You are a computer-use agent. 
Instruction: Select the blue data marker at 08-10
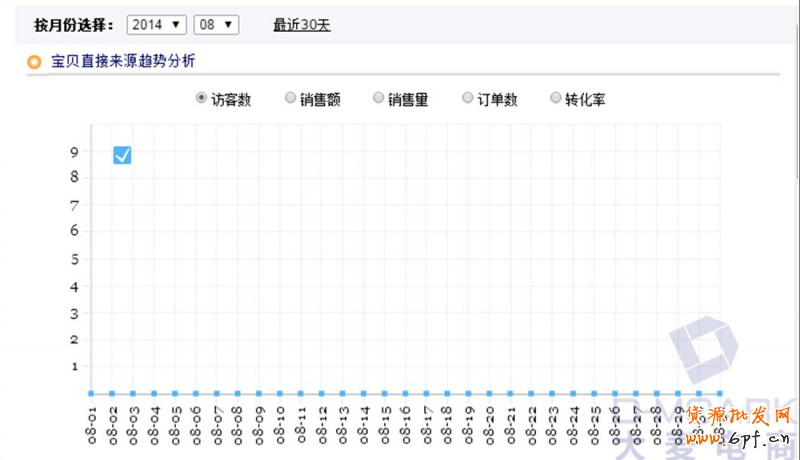click(x=279, y=394)
